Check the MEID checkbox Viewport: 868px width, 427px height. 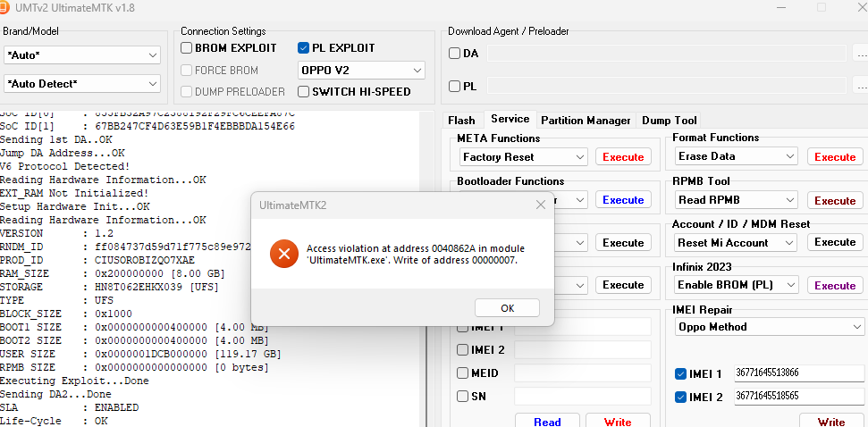coord(462,373)
